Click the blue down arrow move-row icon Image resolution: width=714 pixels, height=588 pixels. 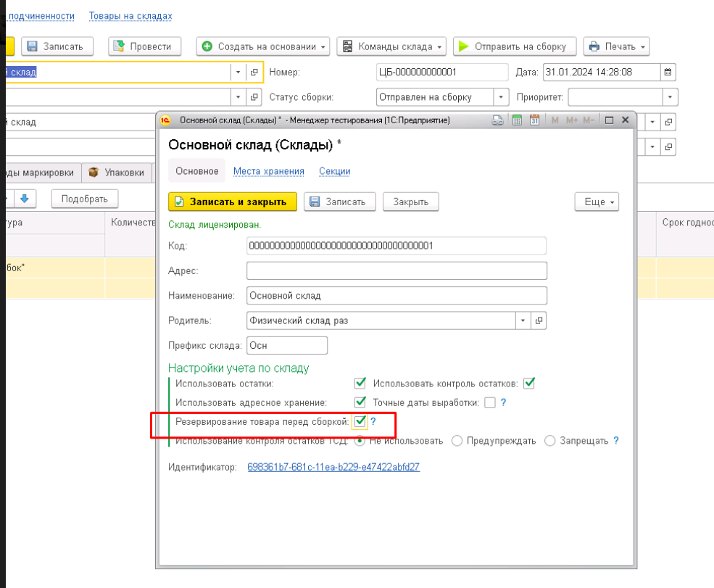25,199
